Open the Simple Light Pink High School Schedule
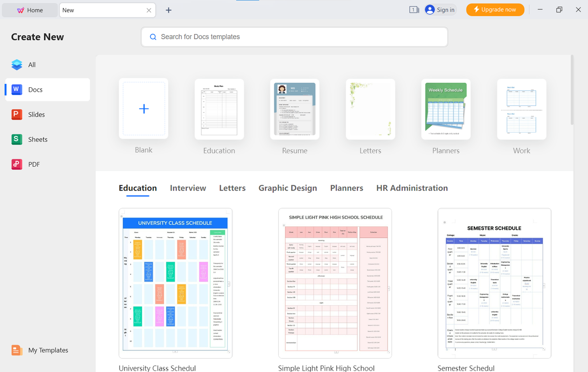The width and height of the screenshot is (588, 372). (335, 283)
